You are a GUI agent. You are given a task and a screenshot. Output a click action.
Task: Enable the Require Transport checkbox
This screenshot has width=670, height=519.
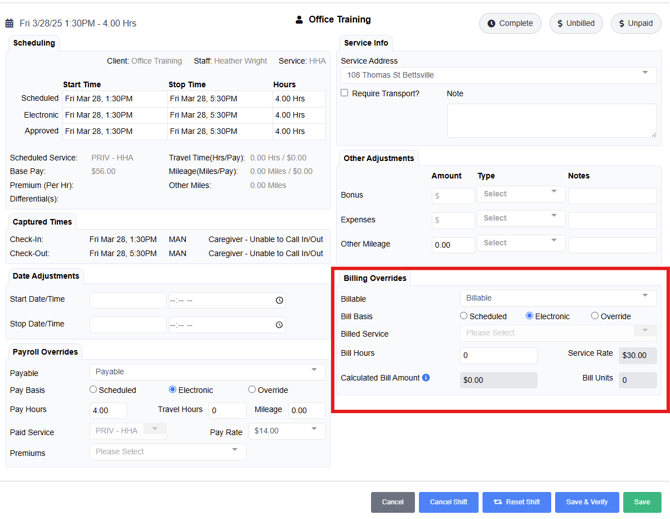(345, 93)
